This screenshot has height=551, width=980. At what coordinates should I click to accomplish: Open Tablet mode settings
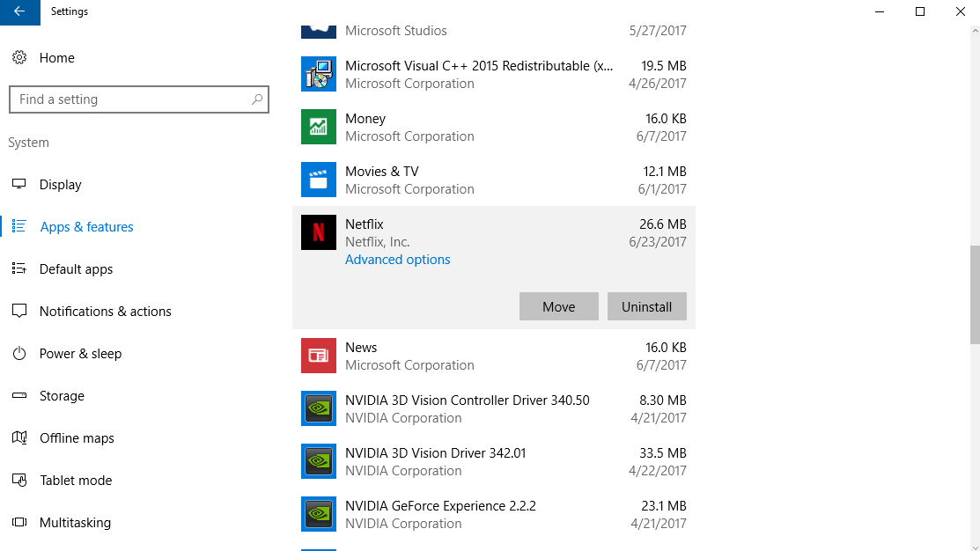[76, 481]
